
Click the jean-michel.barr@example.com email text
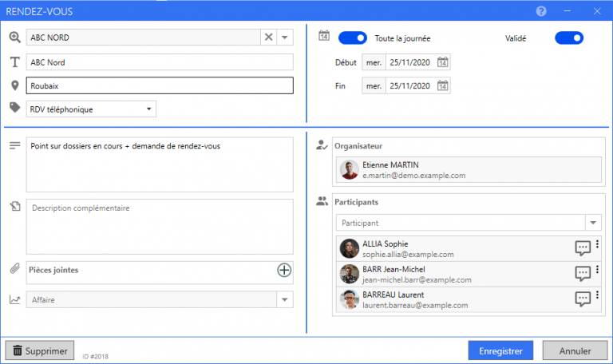(417, 280)
